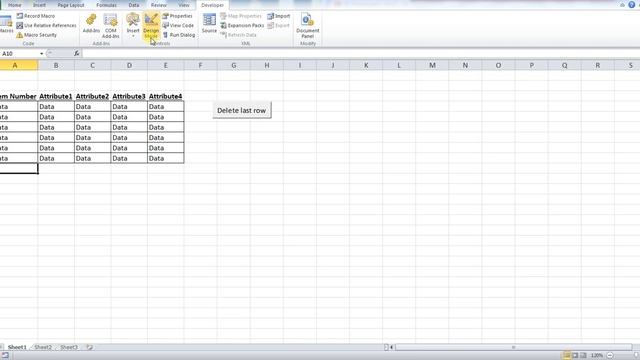
Task: Click the Attribute1 header cell
Action: pos(56,96)
